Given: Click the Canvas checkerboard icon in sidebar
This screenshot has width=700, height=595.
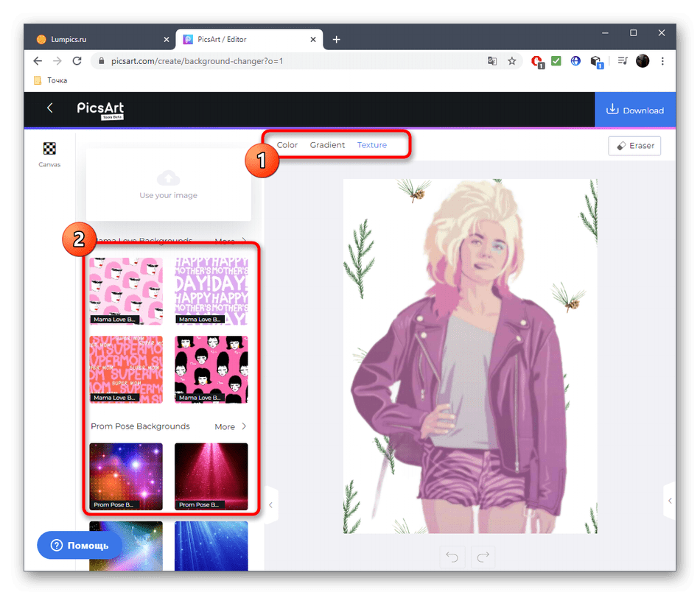Looking at the screenshot, I should (49, 149).
